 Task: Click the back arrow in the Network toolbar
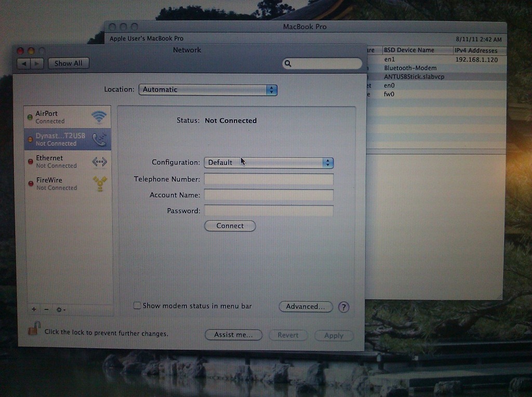coord(24,63)
